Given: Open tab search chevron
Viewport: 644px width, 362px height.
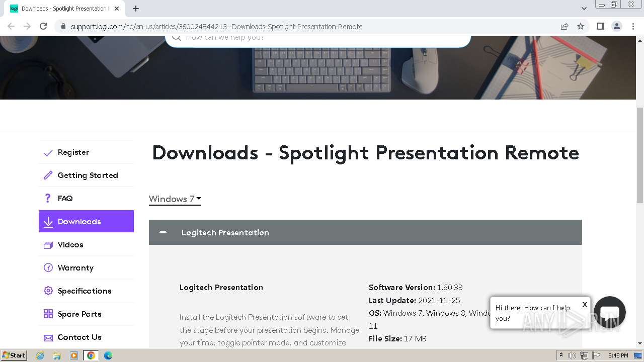Looking at the screenshot, I should point(584,9).
